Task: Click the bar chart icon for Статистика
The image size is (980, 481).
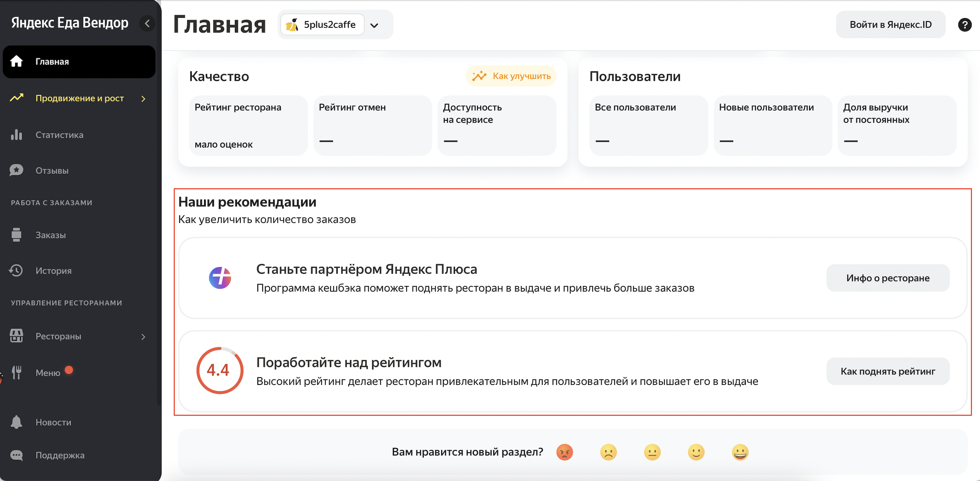Action: pyautogui.click(x=16, y=134)
